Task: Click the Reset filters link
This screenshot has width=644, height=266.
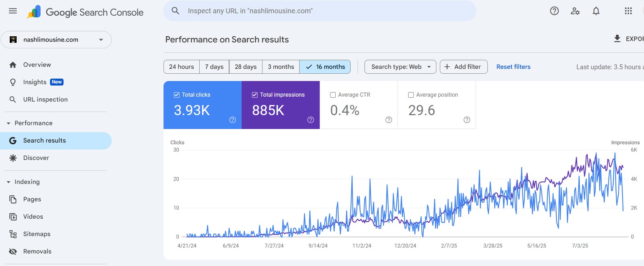Action: 513,67
